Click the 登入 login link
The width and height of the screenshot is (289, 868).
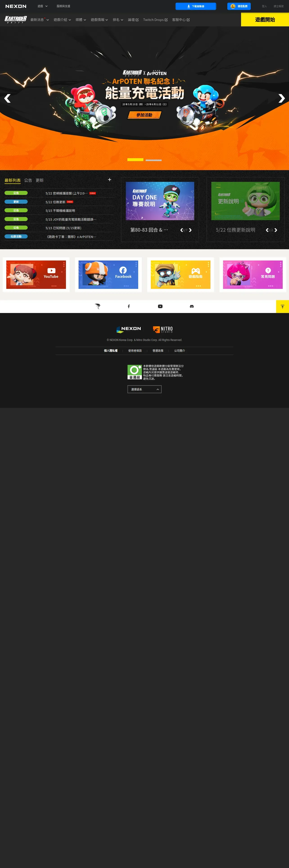coord(264,6)
